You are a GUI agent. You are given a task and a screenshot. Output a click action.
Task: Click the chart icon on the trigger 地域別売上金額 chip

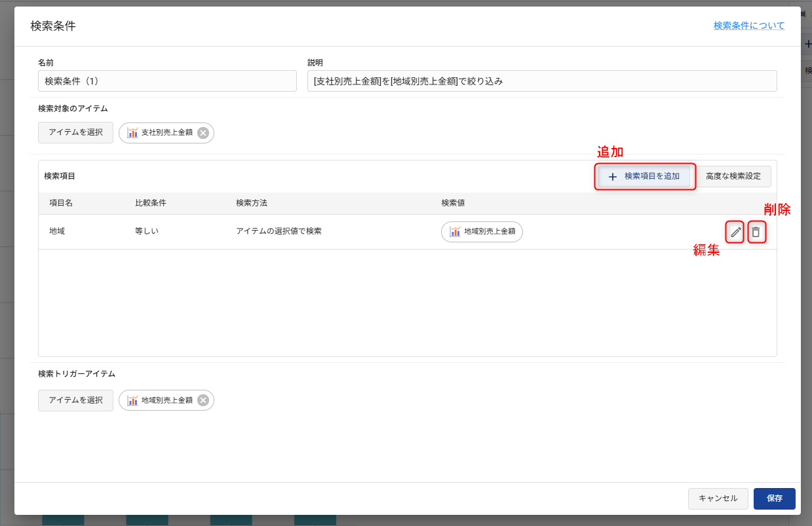pyautogui.click(x=132, y=400)
